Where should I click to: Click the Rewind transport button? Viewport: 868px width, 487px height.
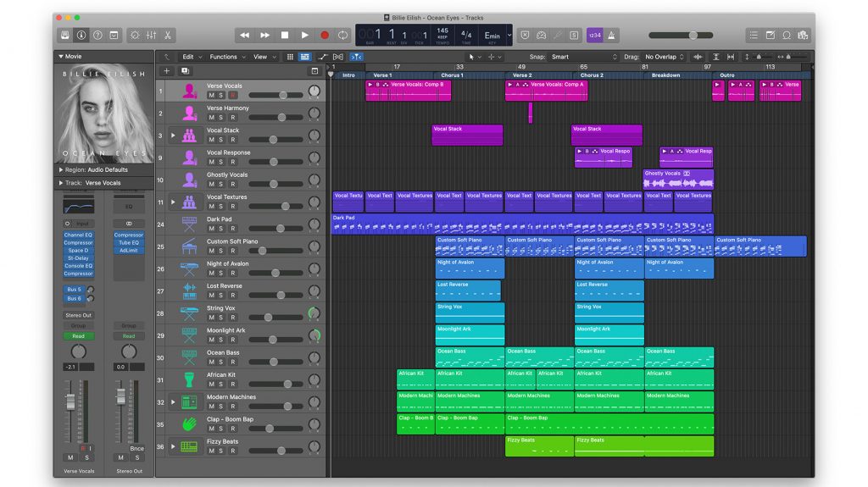(244, 36)
